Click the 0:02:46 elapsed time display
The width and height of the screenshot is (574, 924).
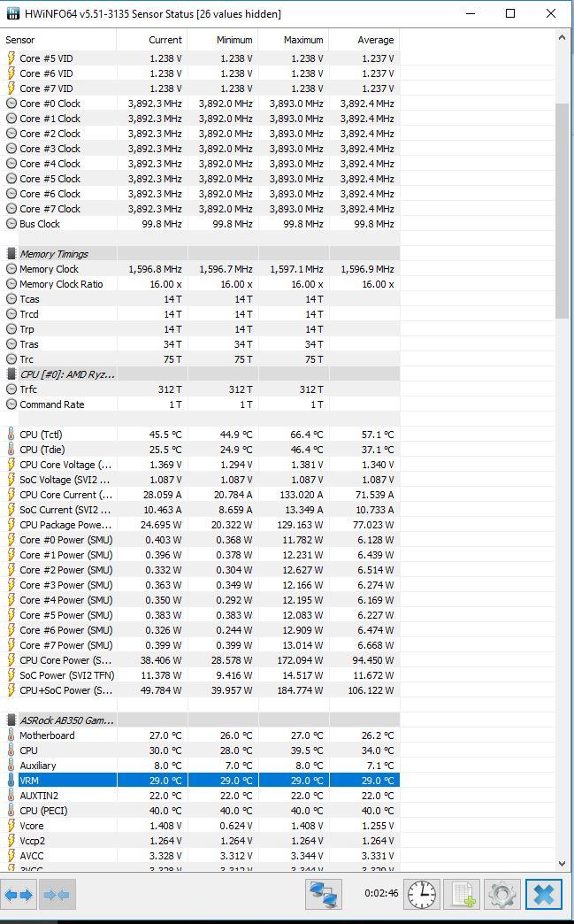(381, 893)
